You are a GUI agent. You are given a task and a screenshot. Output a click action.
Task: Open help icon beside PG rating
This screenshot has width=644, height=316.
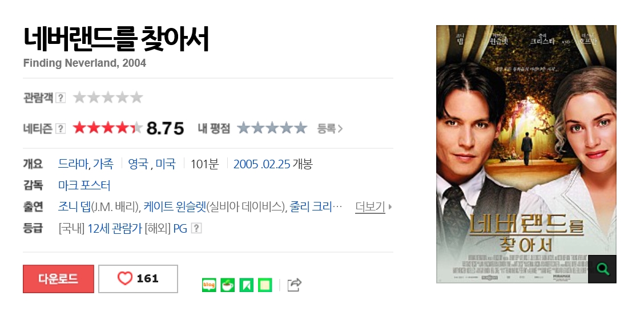tap(197, 228)
